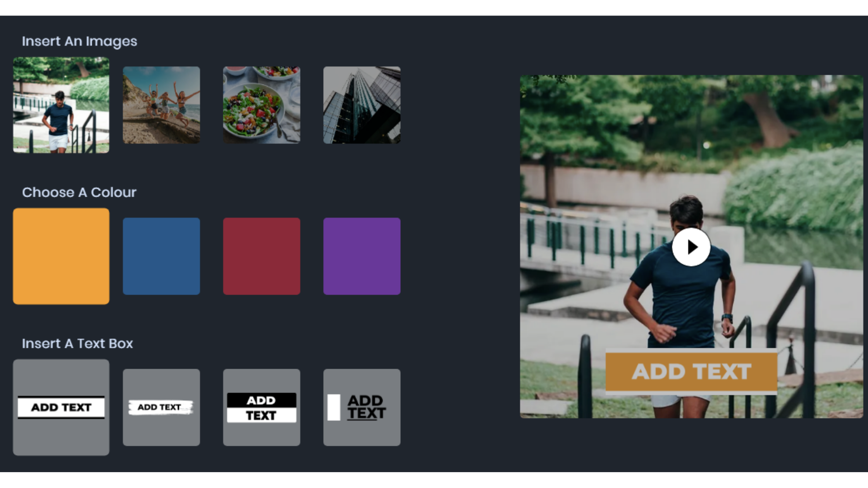Select the runner image thumbnail
Viewport: 868px width, 488px height.
[61, 105]
